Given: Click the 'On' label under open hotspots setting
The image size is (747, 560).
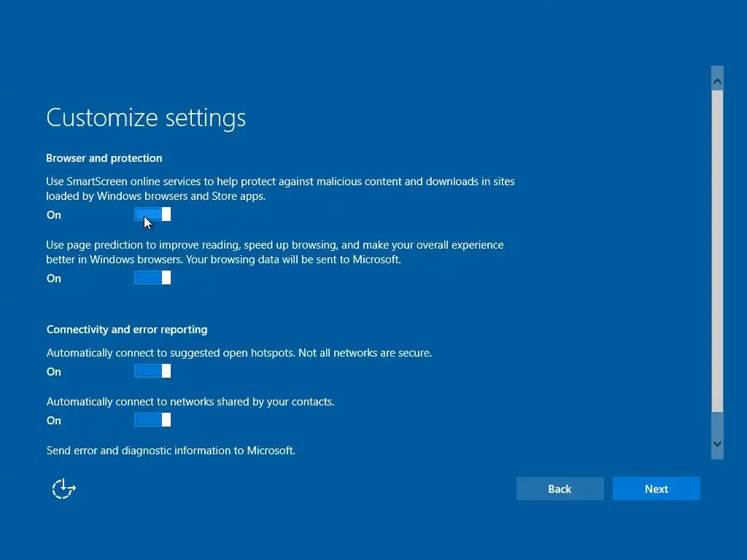Looking at the screenshot, I should [54, 371].
